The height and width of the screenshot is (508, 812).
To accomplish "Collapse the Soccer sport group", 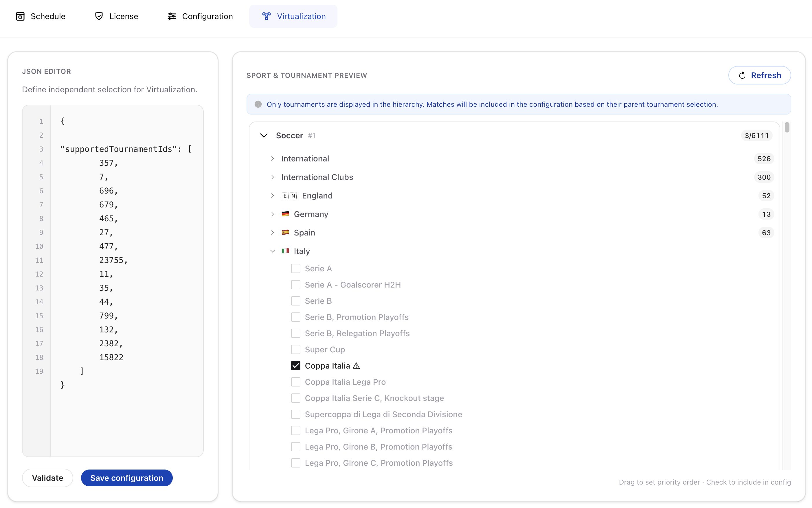I will click(x=264, y=135).
